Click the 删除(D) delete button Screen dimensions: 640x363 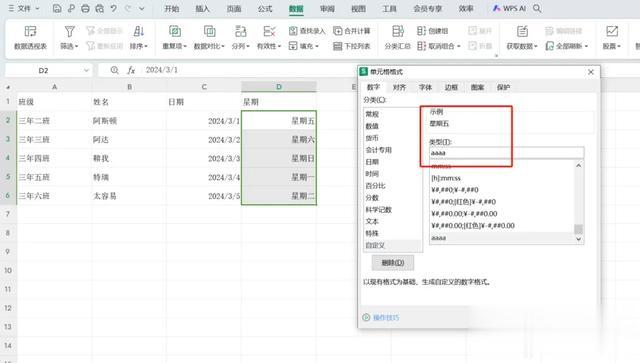point(393,263)
